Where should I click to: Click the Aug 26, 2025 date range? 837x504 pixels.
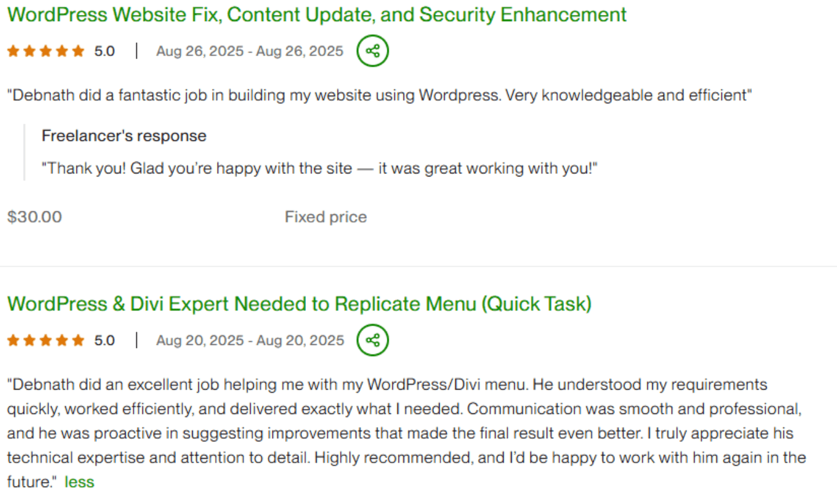[249, 52]
